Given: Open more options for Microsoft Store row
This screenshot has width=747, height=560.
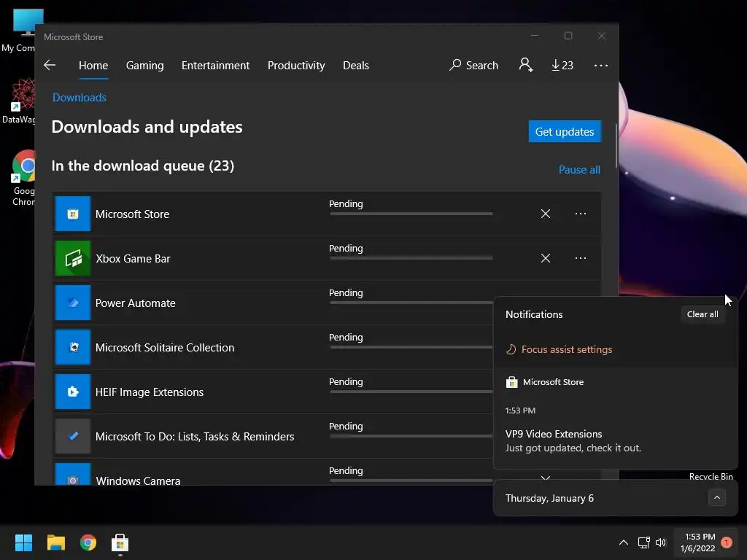Looking at the screenshot, I should (x=580, y=214).
